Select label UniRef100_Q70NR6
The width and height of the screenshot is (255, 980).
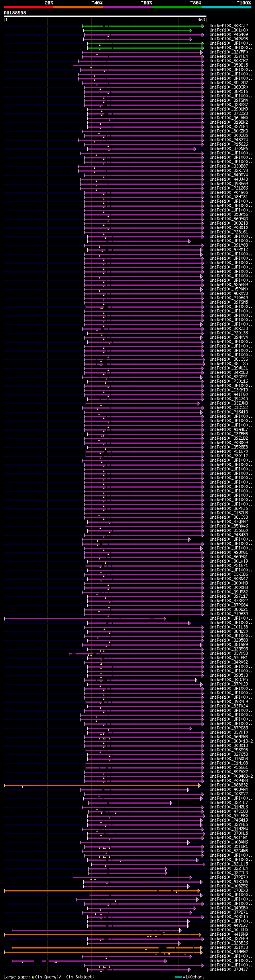click(x=229, y=148)
